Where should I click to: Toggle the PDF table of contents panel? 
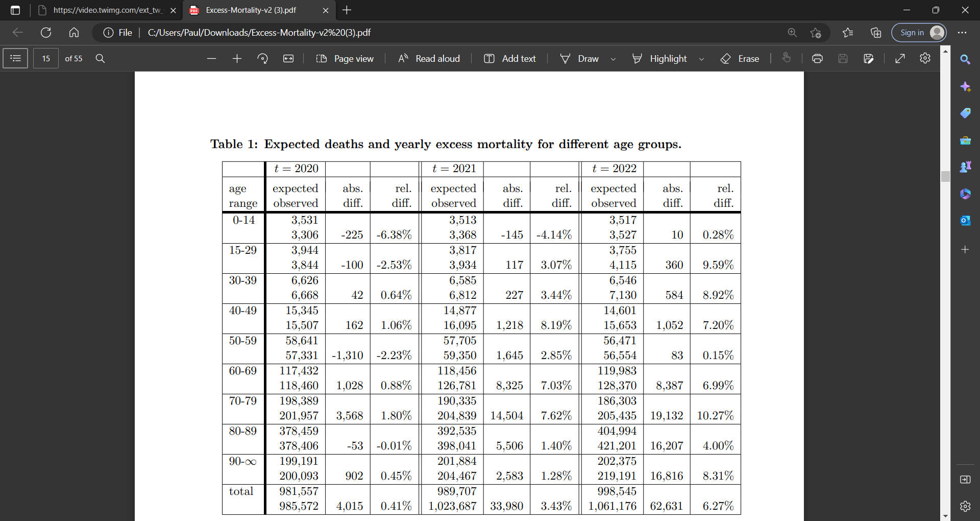tap(15, 58)
